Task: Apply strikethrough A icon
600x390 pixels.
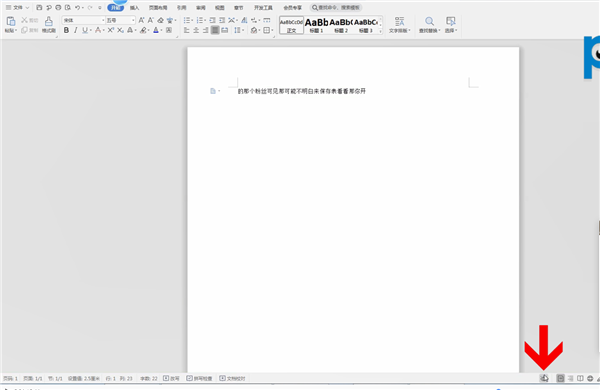Action: click(98, 30)
